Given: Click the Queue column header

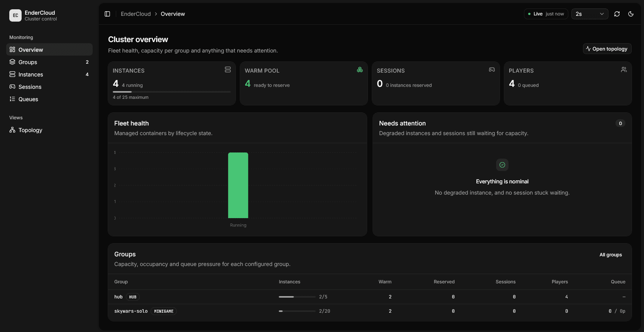Looking at the screenshot, I should pyautogui.click(x=618, y=282).
